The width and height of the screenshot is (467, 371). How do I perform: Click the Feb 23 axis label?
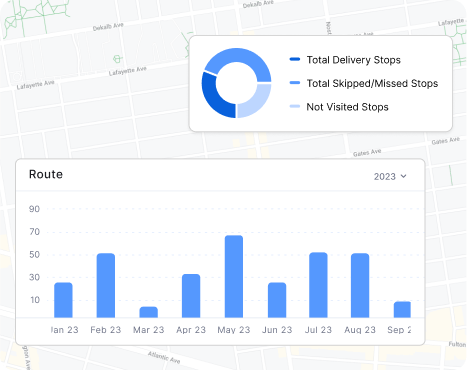106,330
